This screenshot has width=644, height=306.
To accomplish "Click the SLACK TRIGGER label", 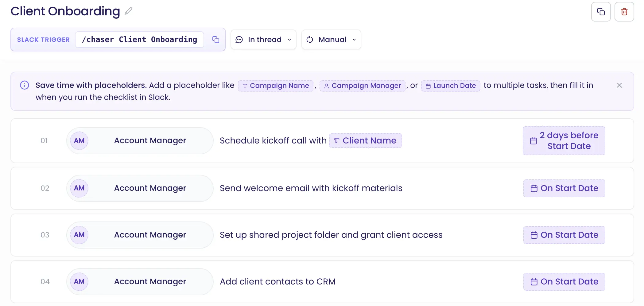I will [x=43, y=40].
